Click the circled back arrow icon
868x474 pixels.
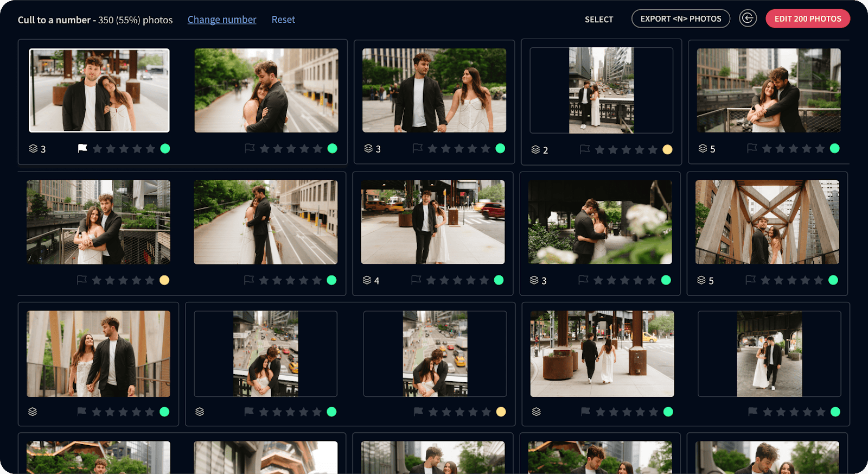click(x=748, y=18)
